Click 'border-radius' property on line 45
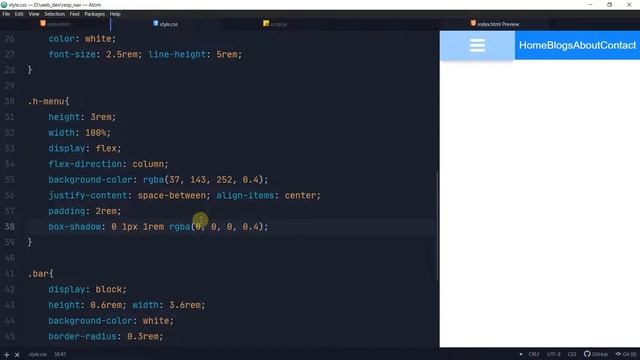The image size is (640, 360). coord(82,336)
